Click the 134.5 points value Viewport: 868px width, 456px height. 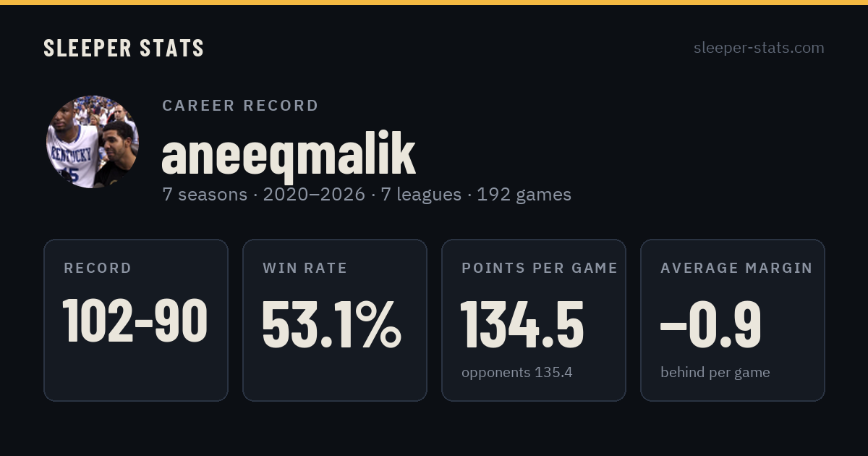click(x=522, y=324)
